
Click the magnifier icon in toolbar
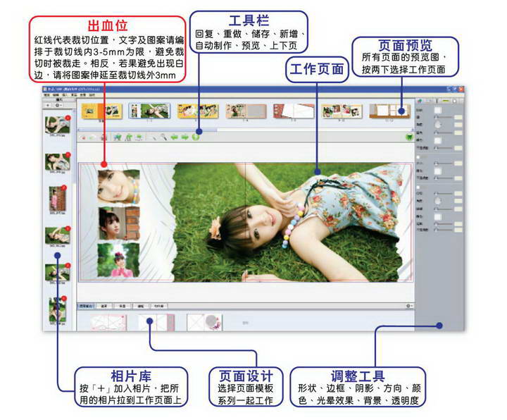click(163, 137)
